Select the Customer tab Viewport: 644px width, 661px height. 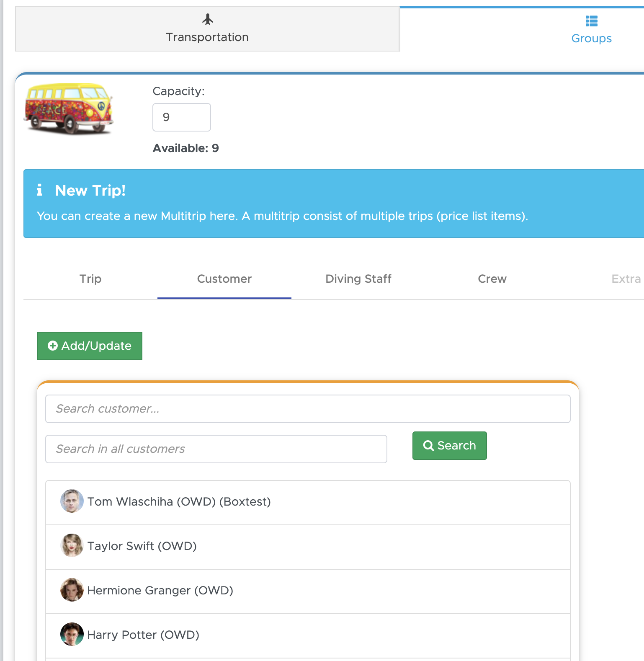[224, 279]
